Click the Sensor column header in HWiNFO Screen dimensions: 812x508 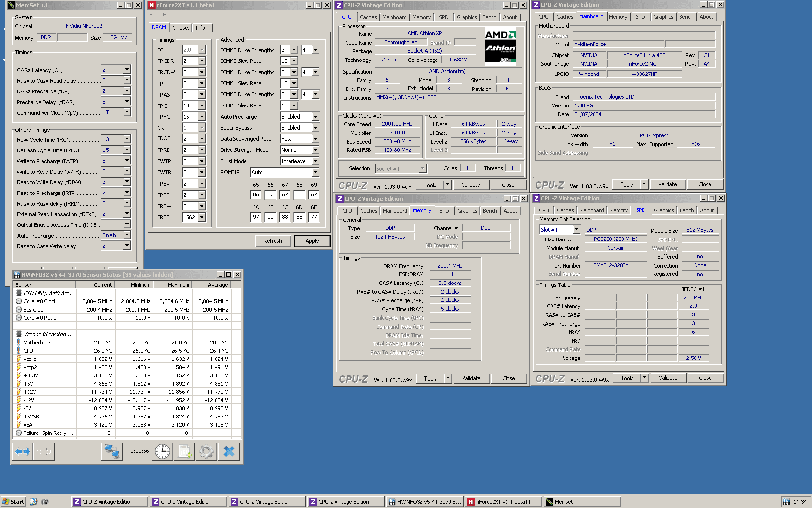pos(45,285)
